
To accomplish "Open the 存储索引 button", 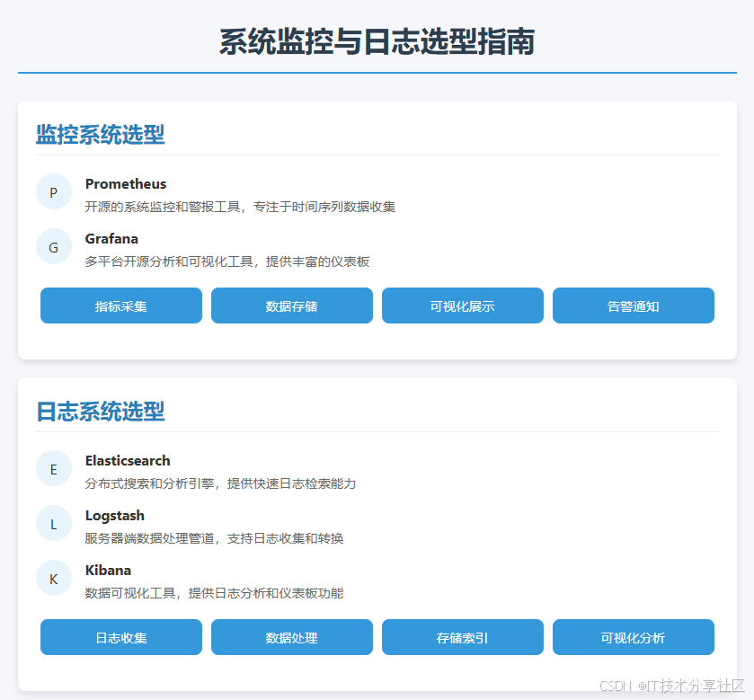I will pyautogui.click(x=463, y=637).
